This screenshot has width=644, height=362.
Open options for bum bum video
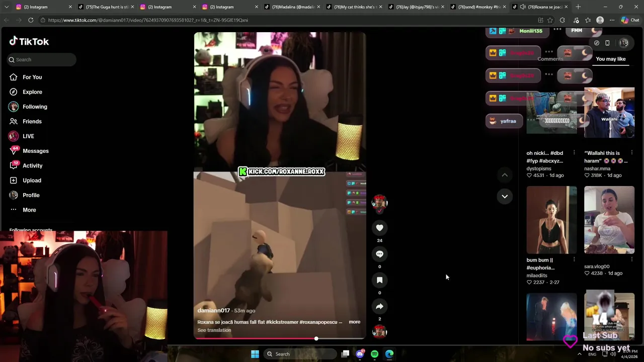574,260
